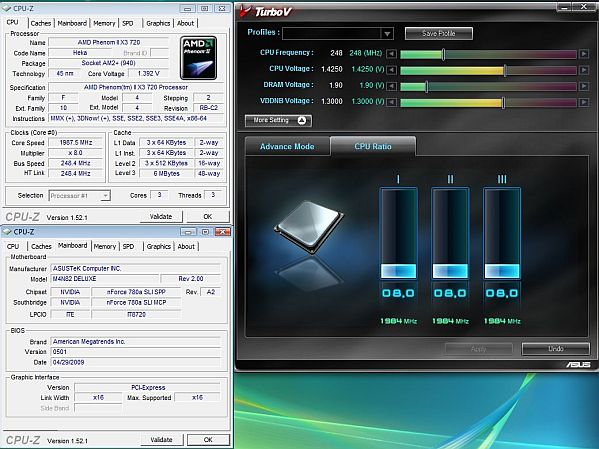Open SPD tab in lower CPU-Z window
Viewport: 599px width, 449px height.
[x=128, y=246]
